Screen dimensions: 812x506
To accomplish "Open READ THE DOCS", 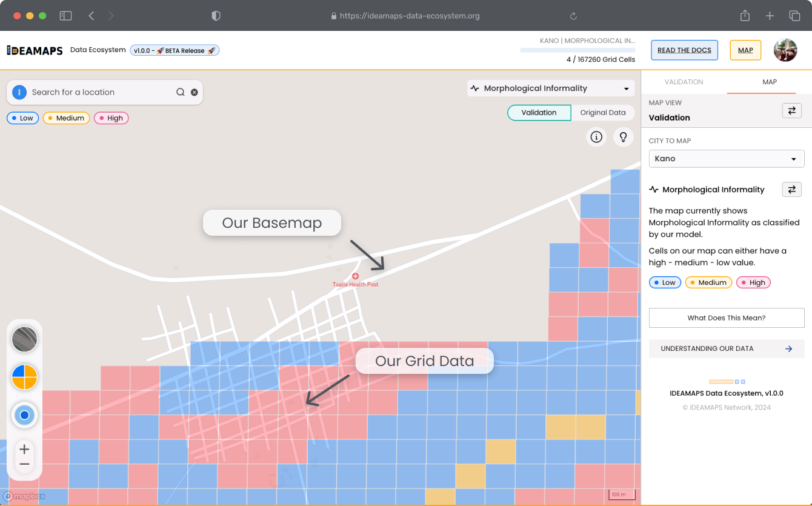I will point(684,50).
